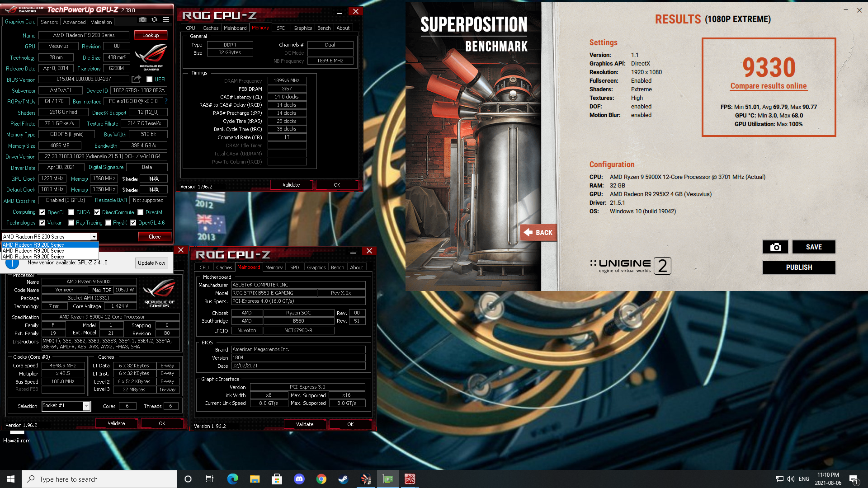868x488 pixels.
Task: Toggle the PhysX checkbox
Action: click(x=108, y=223)
